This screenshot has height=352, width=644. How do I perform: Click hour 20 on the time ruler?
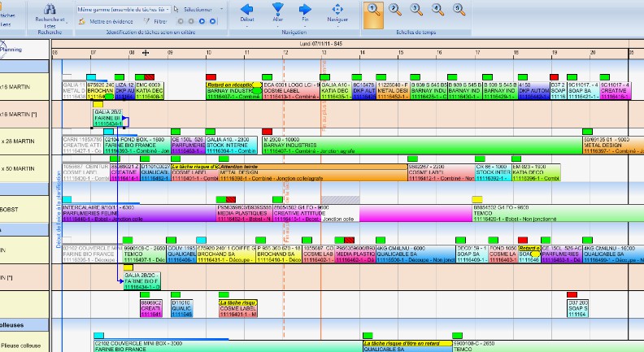593,53
